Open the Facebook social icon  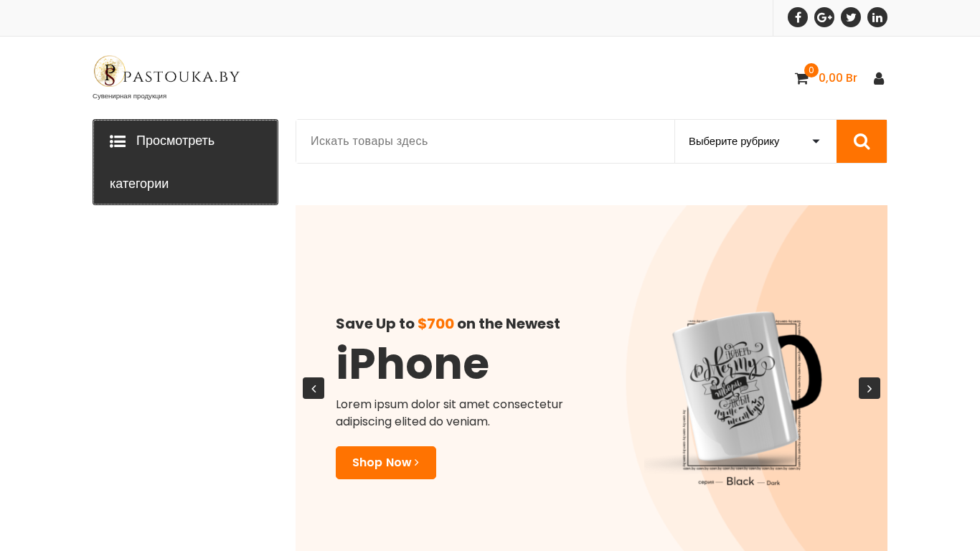pyautogui.click(x=798, y=17)
